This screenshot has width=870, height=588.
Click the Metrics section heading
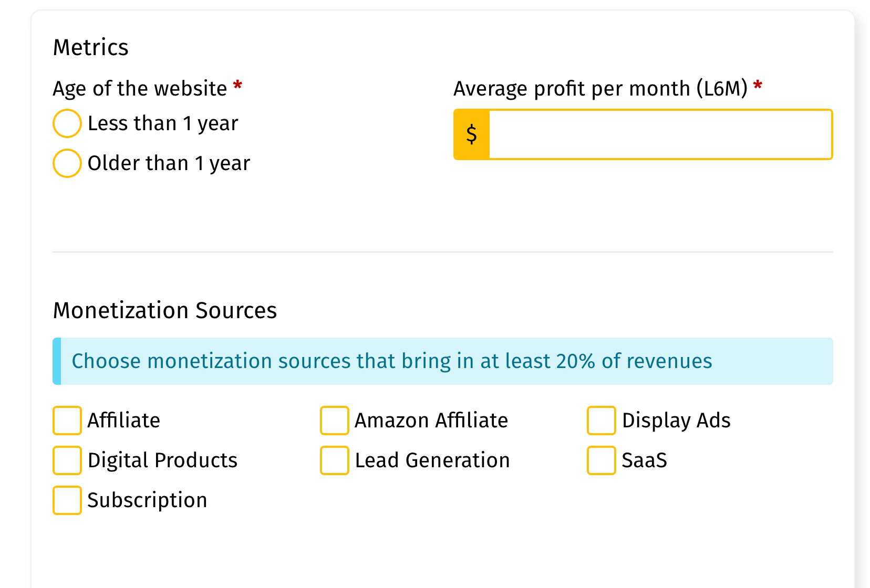[90, 47]
